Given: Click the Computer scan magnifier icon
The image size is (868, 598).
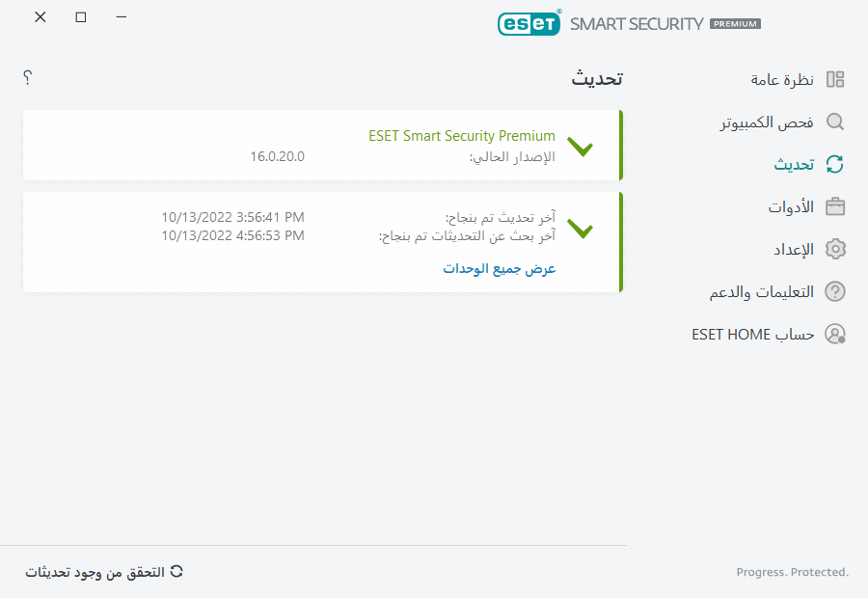Looking at the screenshot, I should tap(835, 122).
